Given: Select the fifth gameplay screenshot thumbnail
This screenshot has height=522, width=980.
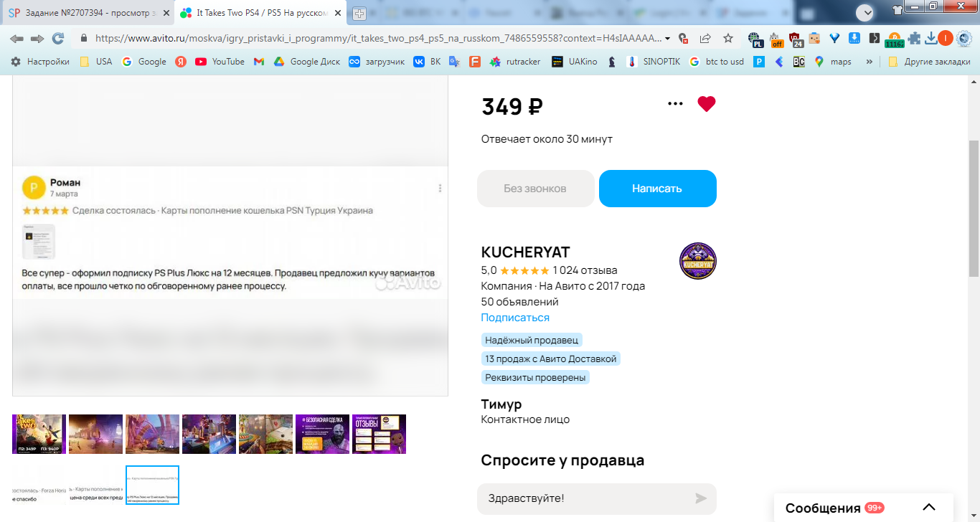Looking at the screenshot, I should [265, 434].
